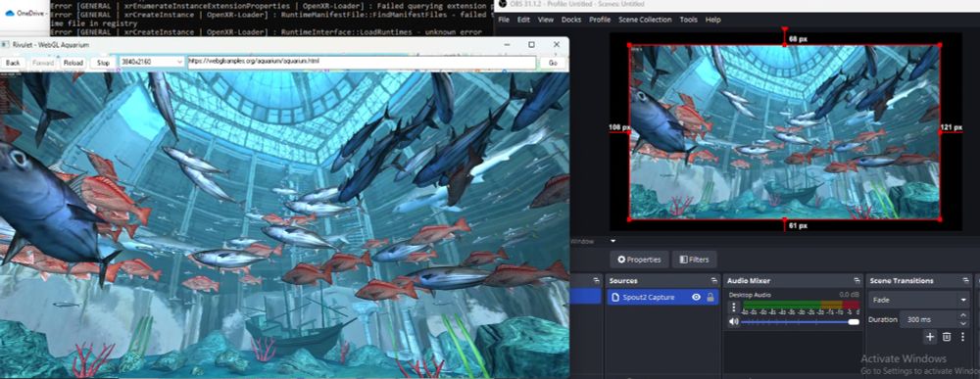Click the Back button in Rivulet

click(x=13, y=63)
